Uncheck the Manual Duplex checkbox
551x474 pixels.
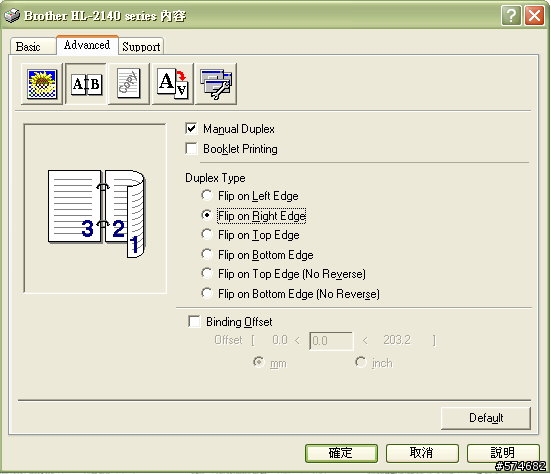tap(191, 129)
